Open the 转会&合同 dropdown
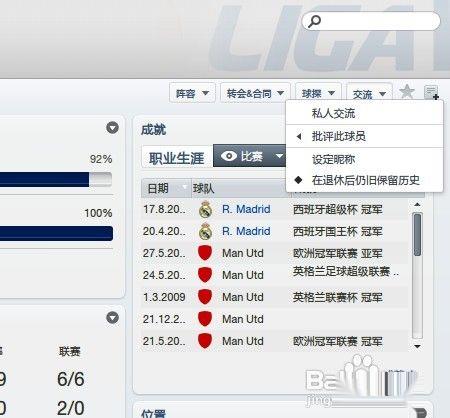This screenshot has height=418, width=450. coord(255,93)
